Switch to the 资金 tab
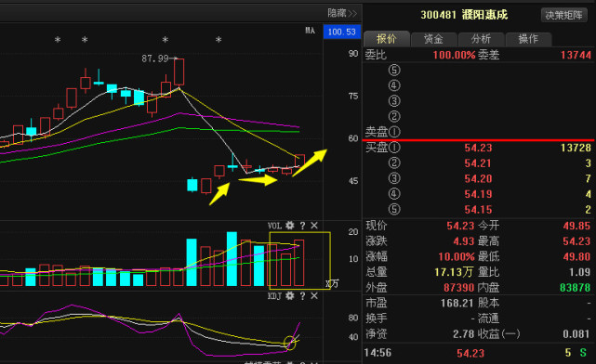 (433, 39)
